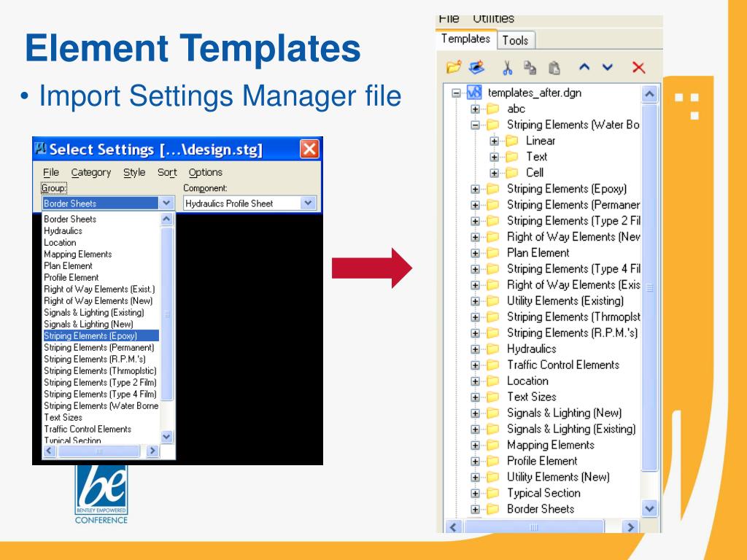
Task: Expand Striping Elements (Epoxy) in the tree
Action: (475, 189)
